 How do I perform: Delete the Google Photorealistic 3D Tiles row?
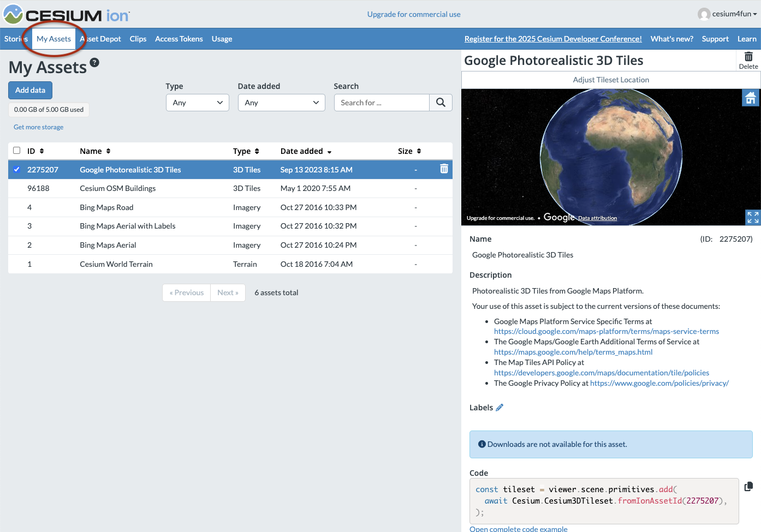[444, 169]
